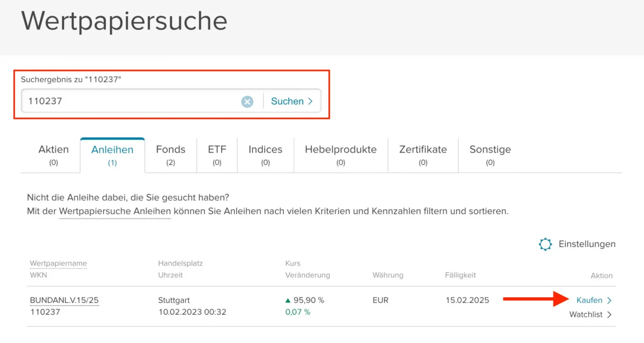Click Kaufen to buy the bond
Image resolution: width=644 pixels, height=343 pixels.
tap(589, 300)
